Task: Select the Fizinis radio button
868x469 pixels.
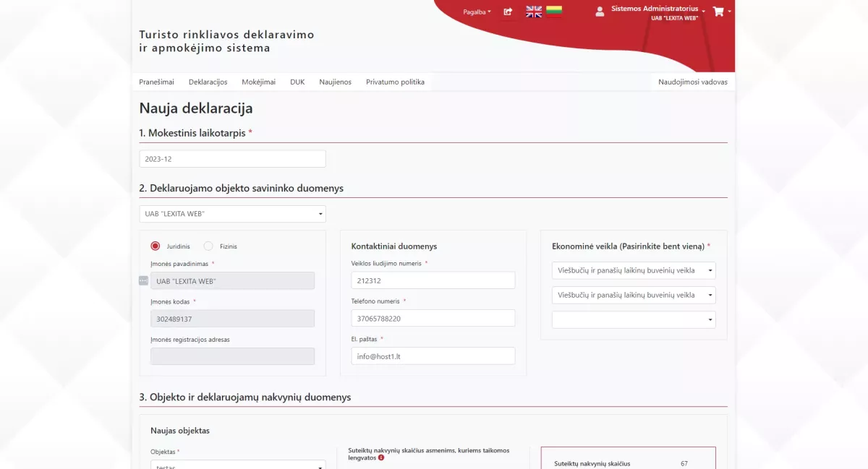Action: [x=208, y=246]
